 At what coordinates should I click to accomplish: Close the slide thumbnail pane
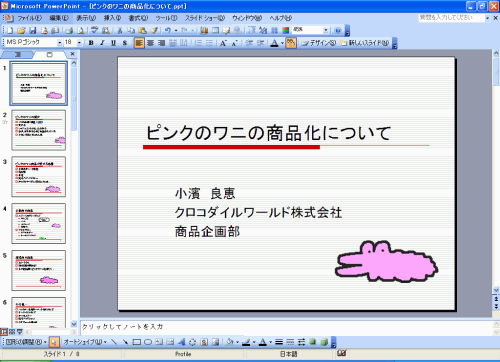[73, 54]
